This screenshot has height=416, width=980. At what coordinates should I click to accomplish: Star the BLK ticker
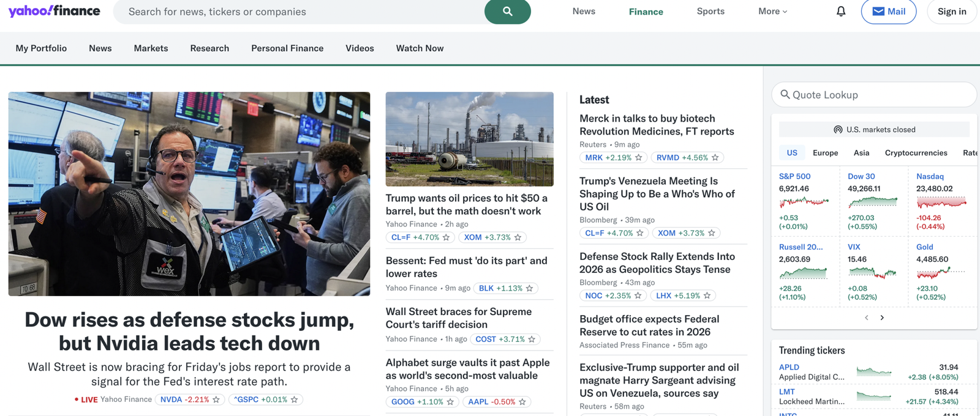click(x=529, y=288)
